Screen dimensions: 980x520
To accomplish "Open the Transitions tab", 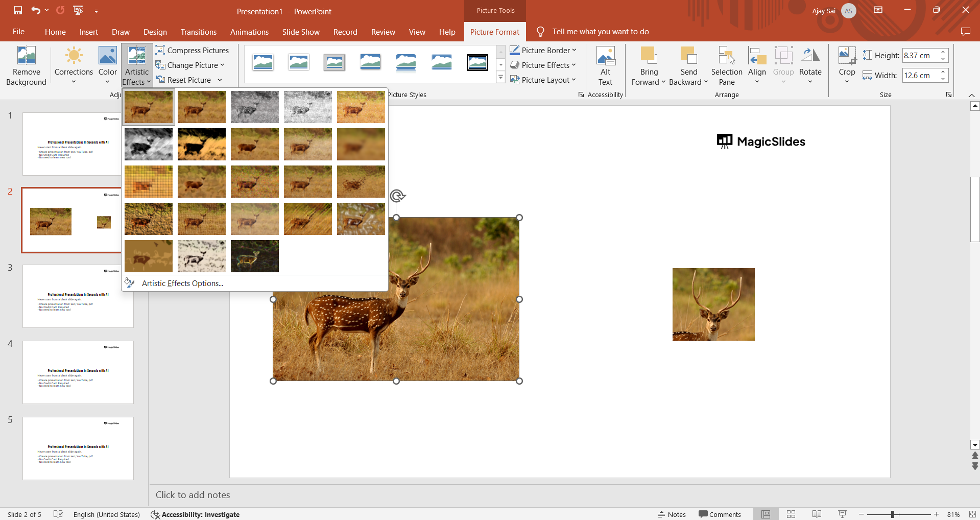I will (x=198, y=32).
